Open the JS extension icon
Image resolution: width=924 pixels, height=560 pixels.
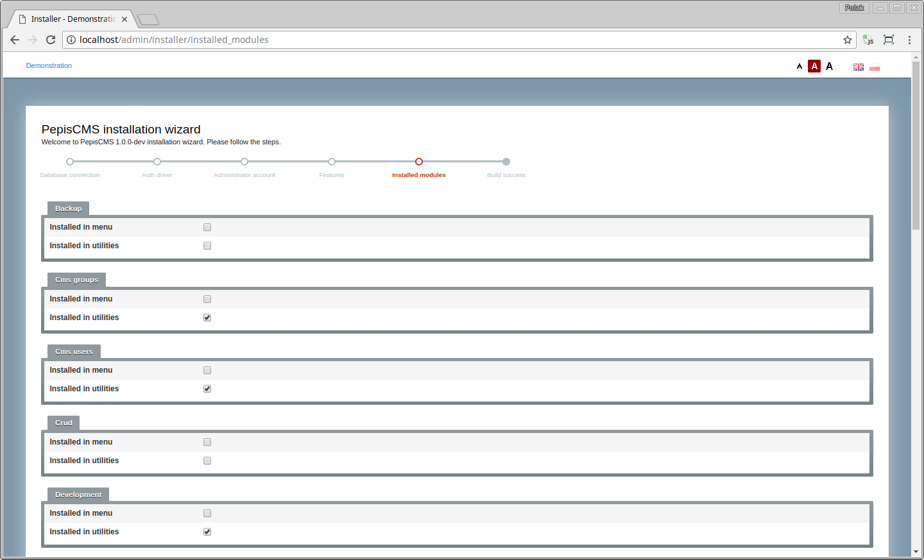[868, 40]
